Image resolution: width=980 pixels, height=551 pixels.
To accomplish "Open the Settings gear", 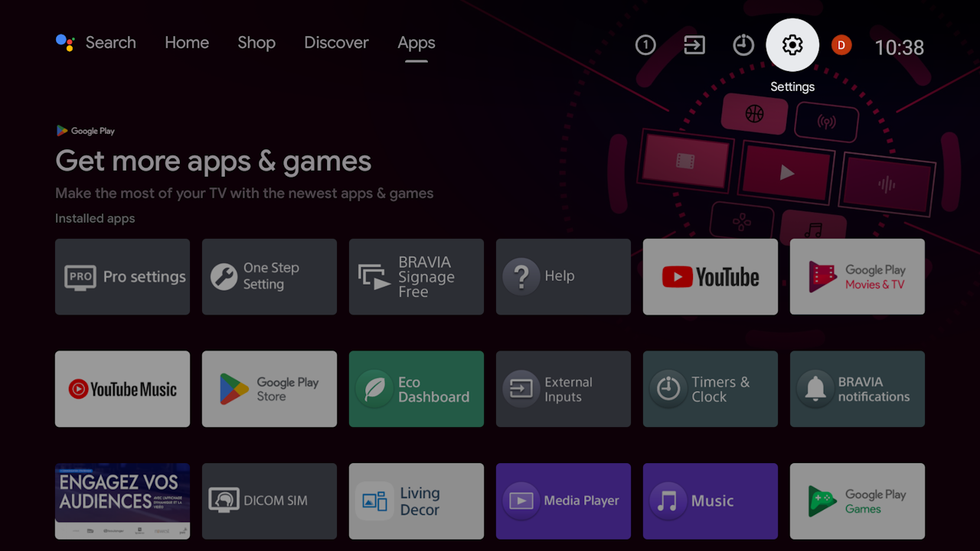I will coord(792,45).
